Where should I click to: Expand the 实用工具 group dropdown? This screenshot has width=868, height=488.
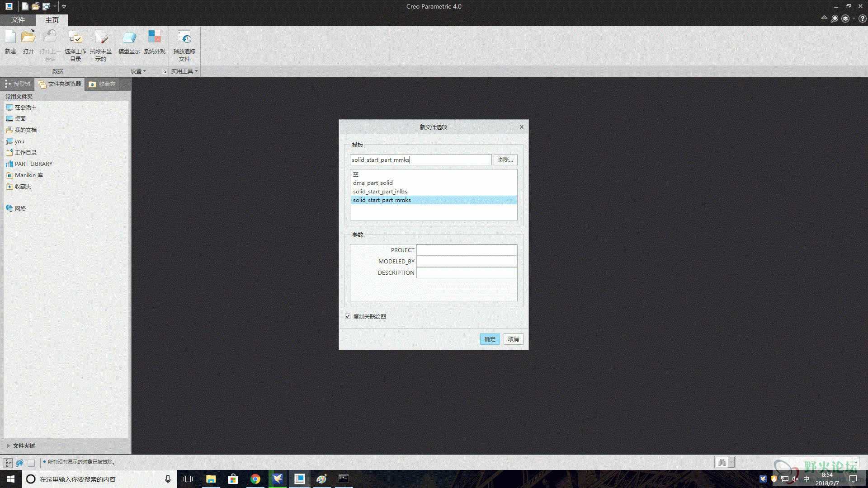(184, 71)
